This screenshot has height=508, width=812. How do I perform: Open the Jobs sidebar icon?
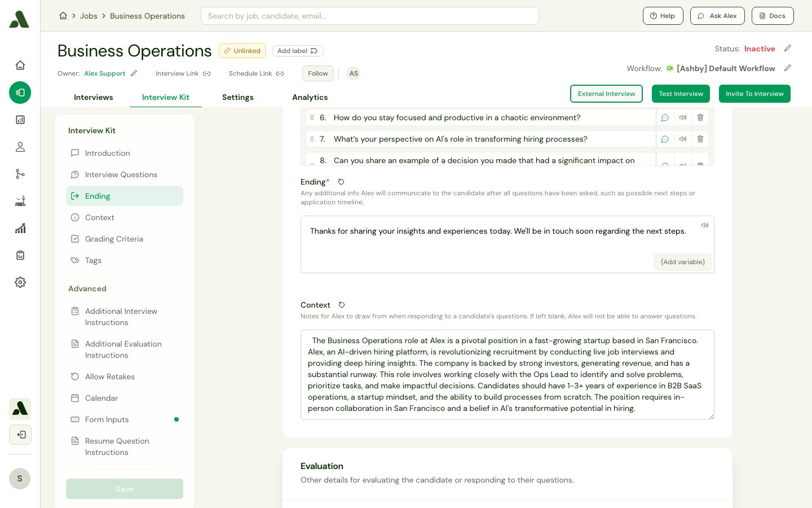pyautogui.click(x=20, y=93)
